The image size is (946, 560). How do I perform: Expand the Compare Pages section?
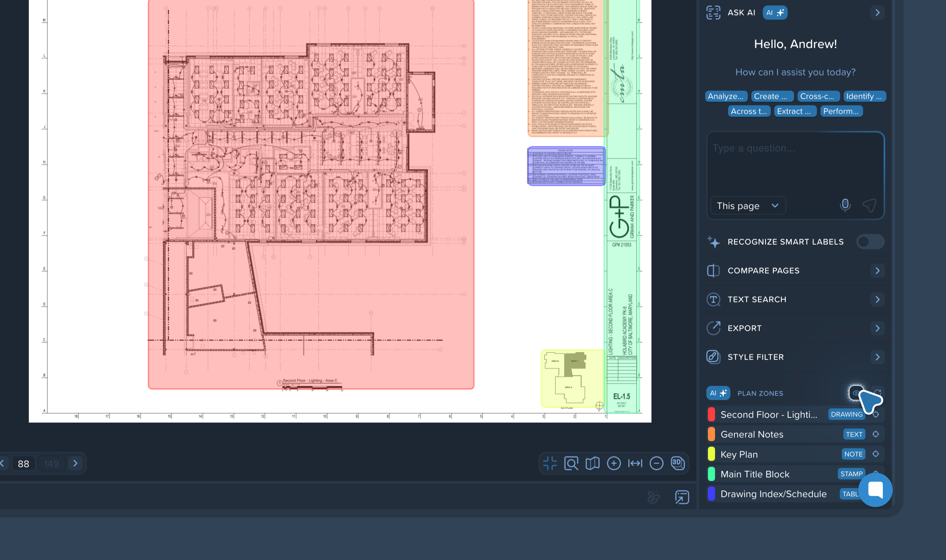click(877, 270)
